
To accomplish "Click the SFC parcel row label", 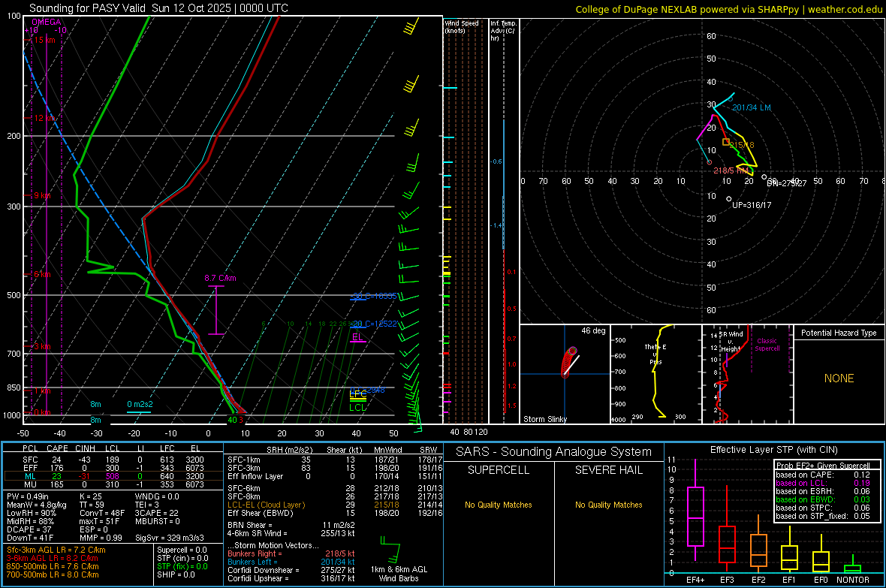I will pyautogui.click(x=30, y=460).
